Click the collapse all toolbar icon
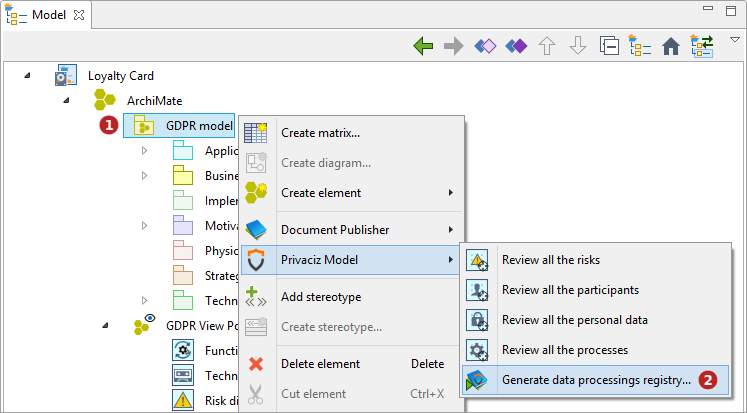The width and height of the screenshot is (747, 413). (x=609, y=46)
